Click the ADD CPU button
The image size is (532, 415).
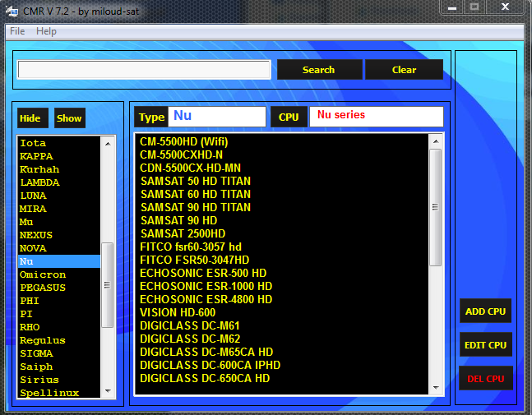[x=485, y=311]
